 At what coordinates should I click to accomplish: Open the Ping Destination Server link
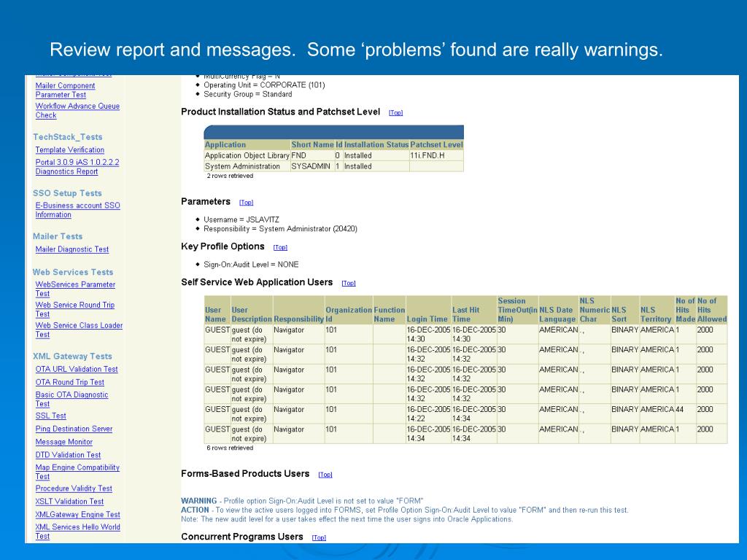(74, 429)
